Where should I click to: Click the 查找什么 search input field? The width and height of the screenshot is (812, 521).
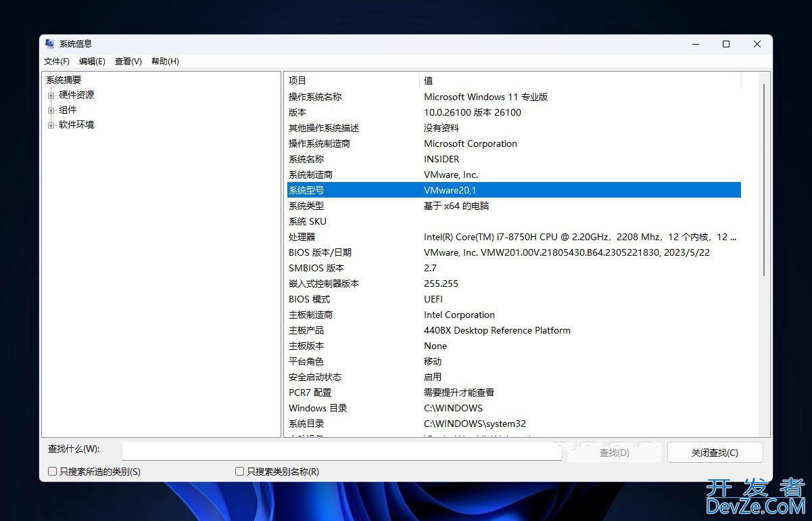341,451
